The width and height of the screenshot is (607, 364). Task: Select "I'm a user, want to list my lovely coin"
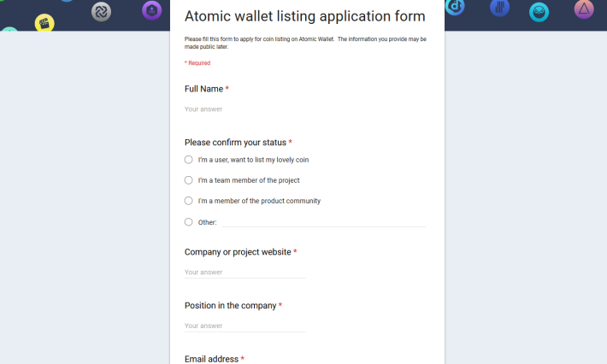tap(189, 160)
